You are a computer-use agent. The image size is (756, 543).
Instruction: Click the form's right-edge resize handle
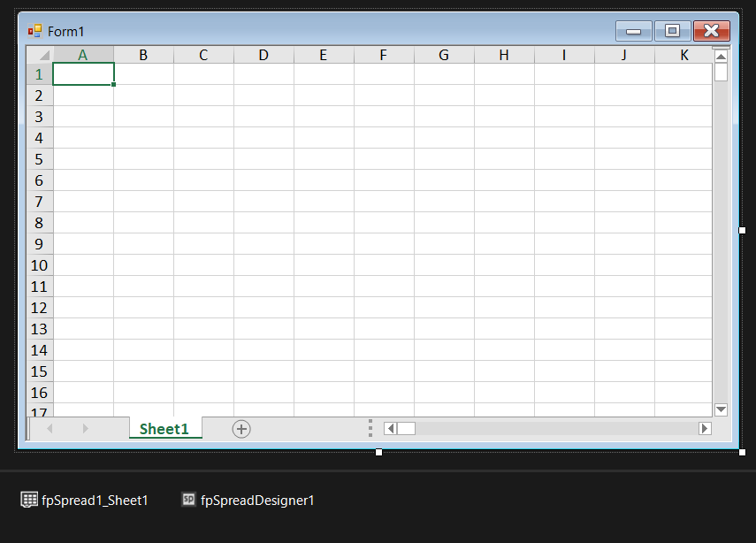(x=742, y=231)
